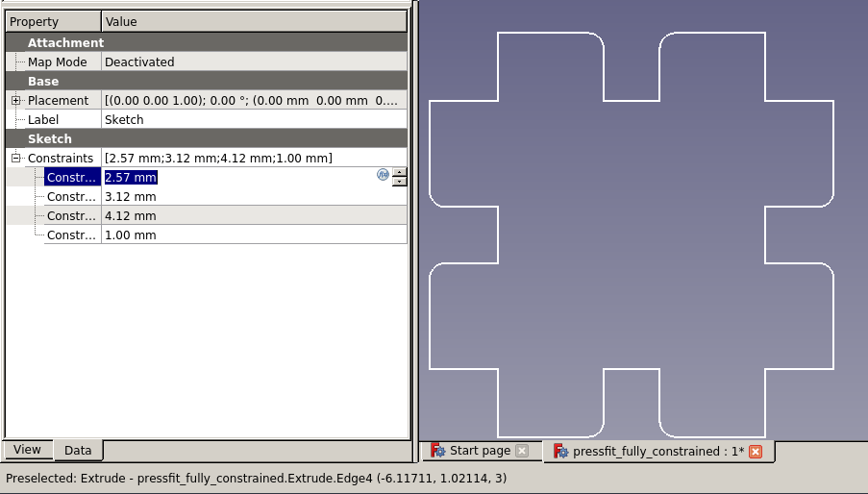Select the Constr... row with 1.00 mm
The image size is (868, 494).
click(x=72, y=235)
